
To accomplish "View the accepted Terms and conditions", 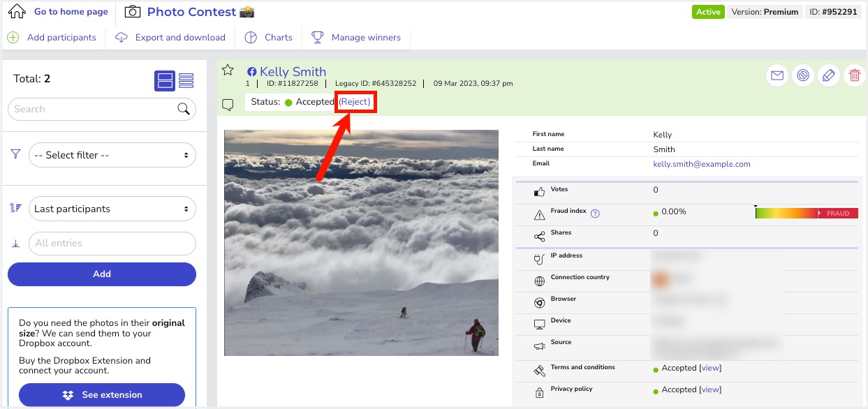I will pos(710,368).
